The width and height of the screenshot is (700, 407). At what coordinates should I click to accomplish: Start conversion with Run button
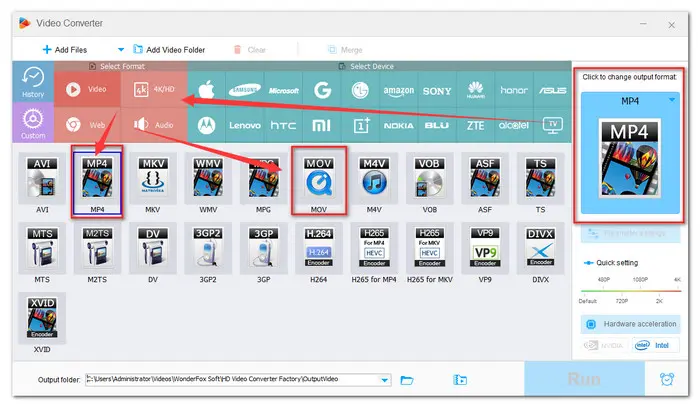point(584,378)
